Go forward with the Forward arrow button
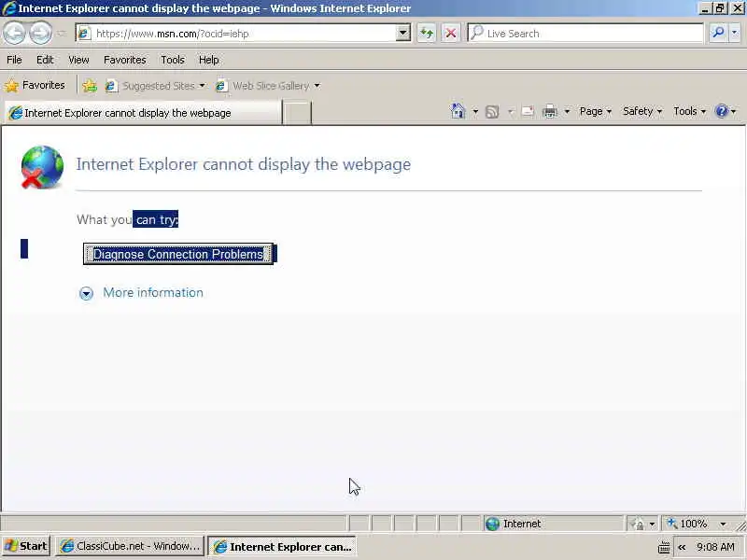Screen dimensions: 747x560 40,34
